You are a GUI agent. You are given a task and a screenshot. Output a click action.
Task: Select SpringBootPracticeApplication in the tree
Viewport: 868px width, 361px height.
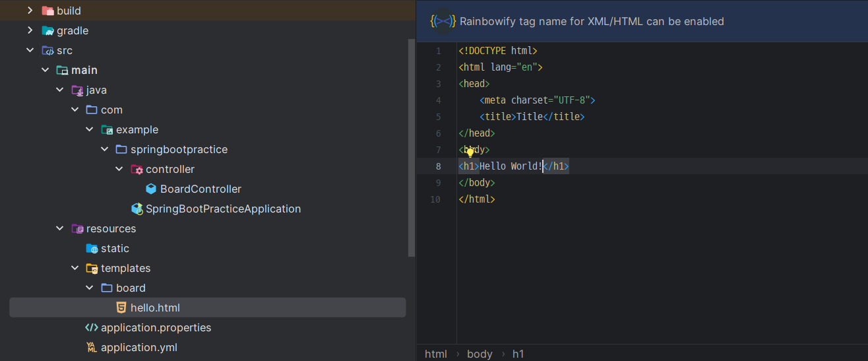223,209
